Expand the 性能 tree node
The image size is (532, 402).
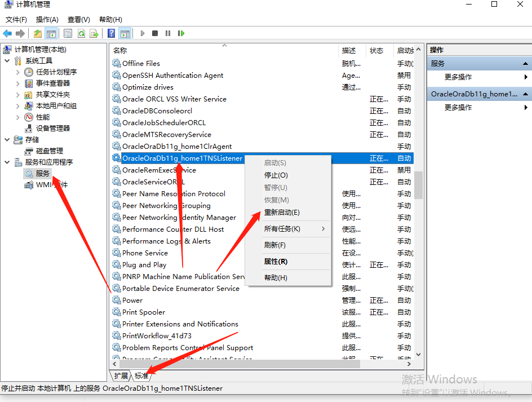(18, 117)
